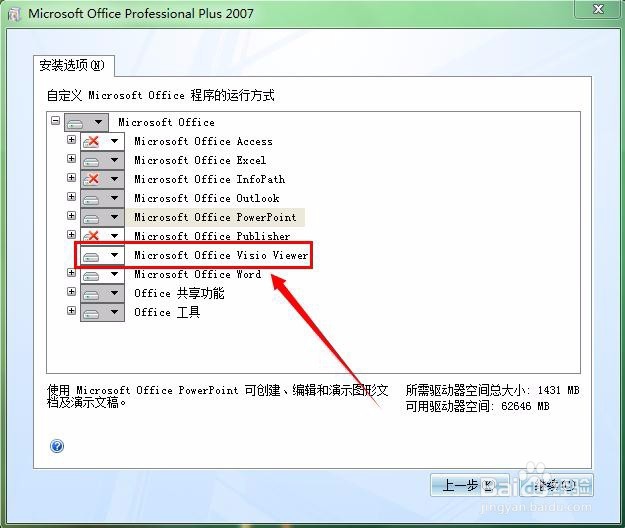Select the 安装选项(N) tab

73,65
